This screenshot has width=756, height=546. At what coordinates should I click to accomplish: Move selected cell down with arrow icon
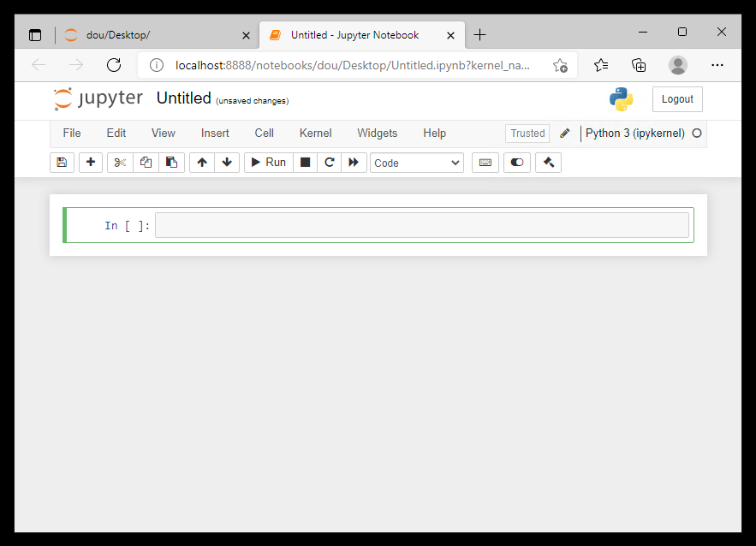(226, 163)
